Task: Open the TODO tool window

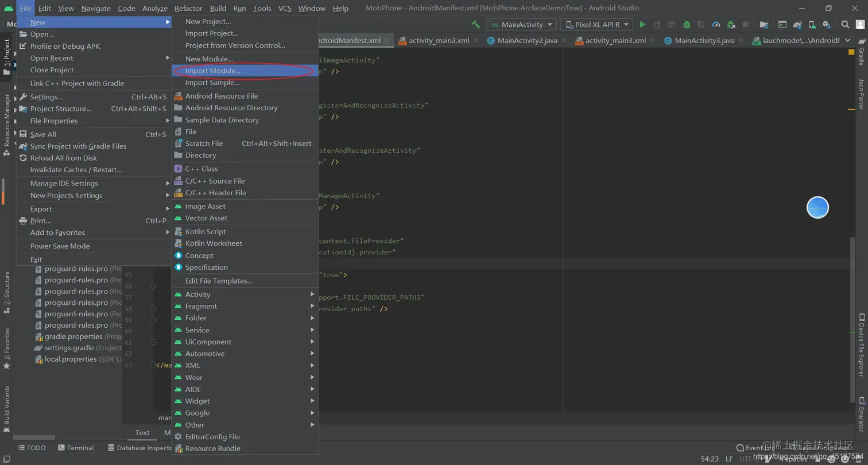Action: 32,448
